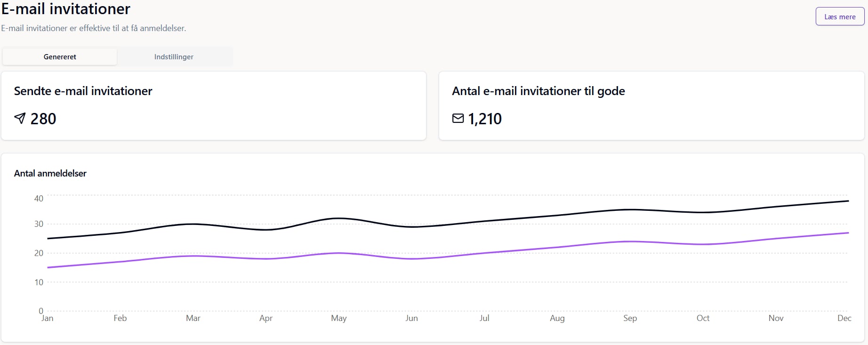The width and height of the screenshot is (868, 345).
Task: Click the purple line in the chart
Action: pyautogui.click(x=339, y=253)
